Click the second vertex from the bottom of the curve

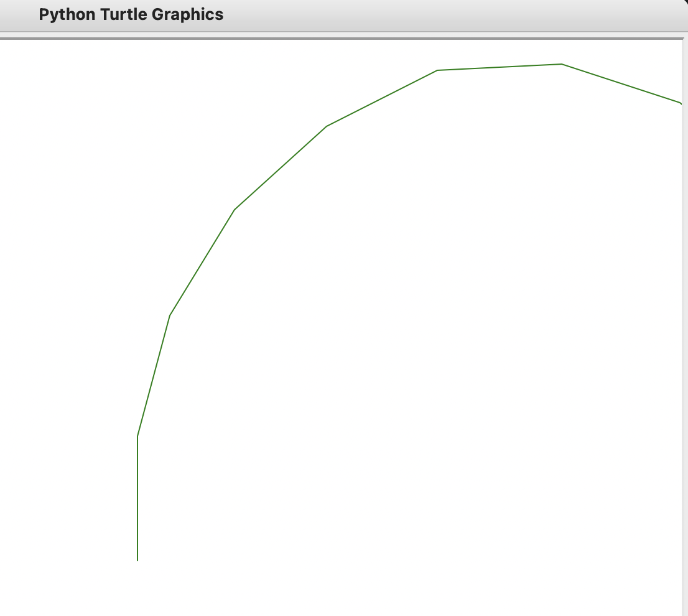(x=170, y=315)
